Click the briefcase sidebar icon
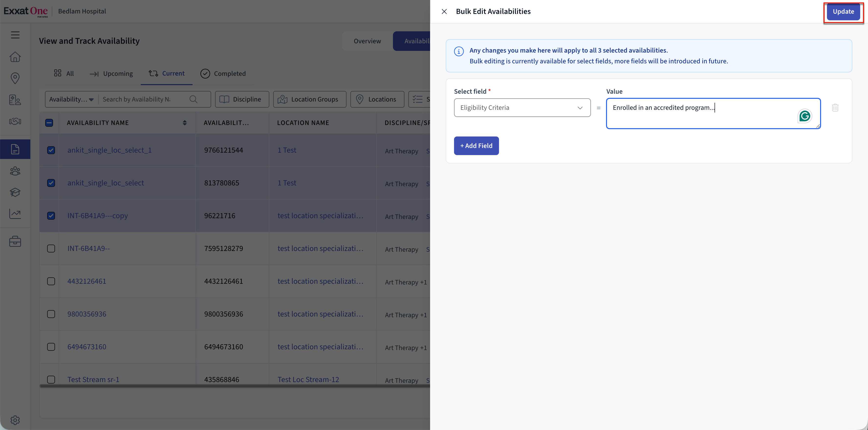This screenshot has height=430, width=868. pyautogui.click(x=15, y=241)
